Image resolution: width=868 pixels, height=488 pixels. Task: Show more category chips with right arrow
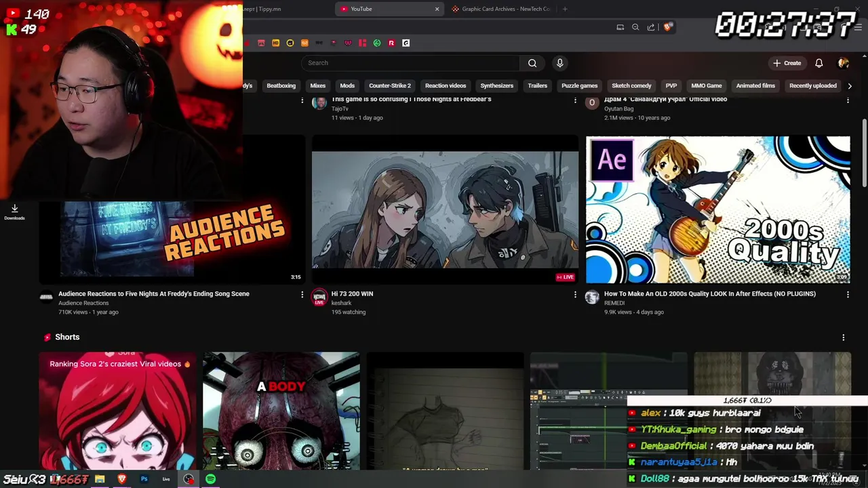[849, 85]
